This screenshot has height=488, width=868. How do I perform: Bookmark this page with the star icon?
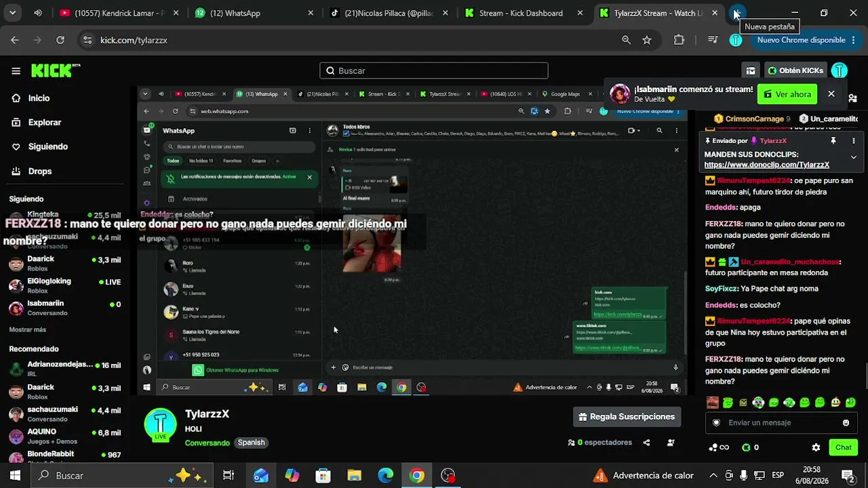[647, 40]
